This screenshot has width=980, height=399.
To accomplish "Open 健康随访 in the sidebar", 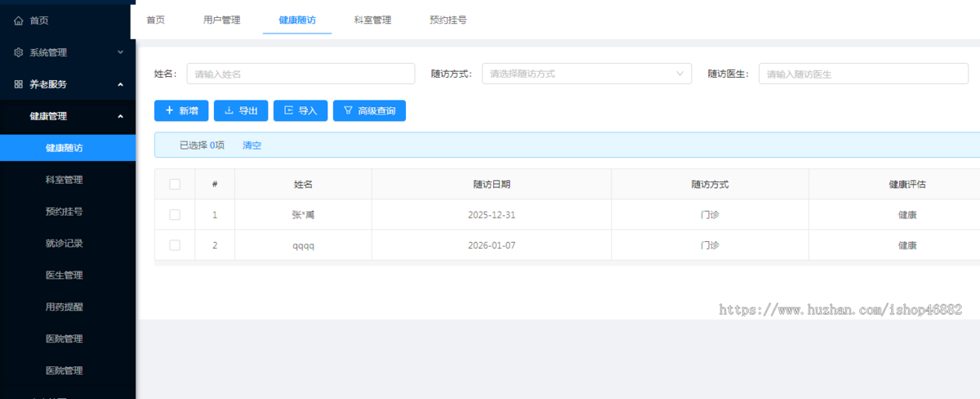I will pos(68,148).
